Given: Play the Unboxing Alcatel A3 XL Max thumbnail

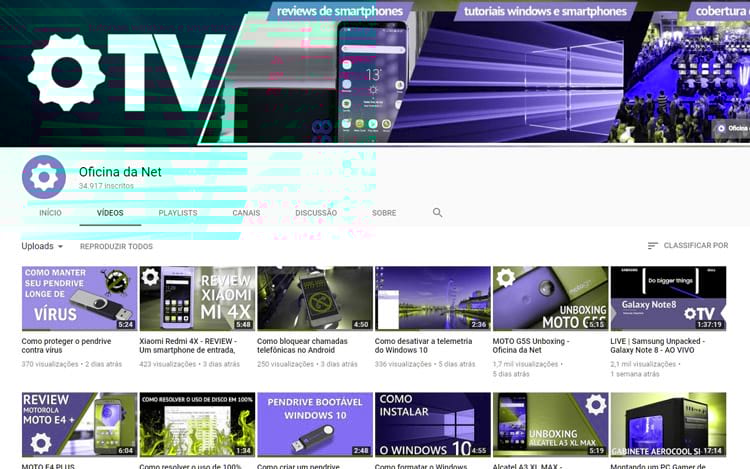Looking at the screenshot, I should (551, 425).
